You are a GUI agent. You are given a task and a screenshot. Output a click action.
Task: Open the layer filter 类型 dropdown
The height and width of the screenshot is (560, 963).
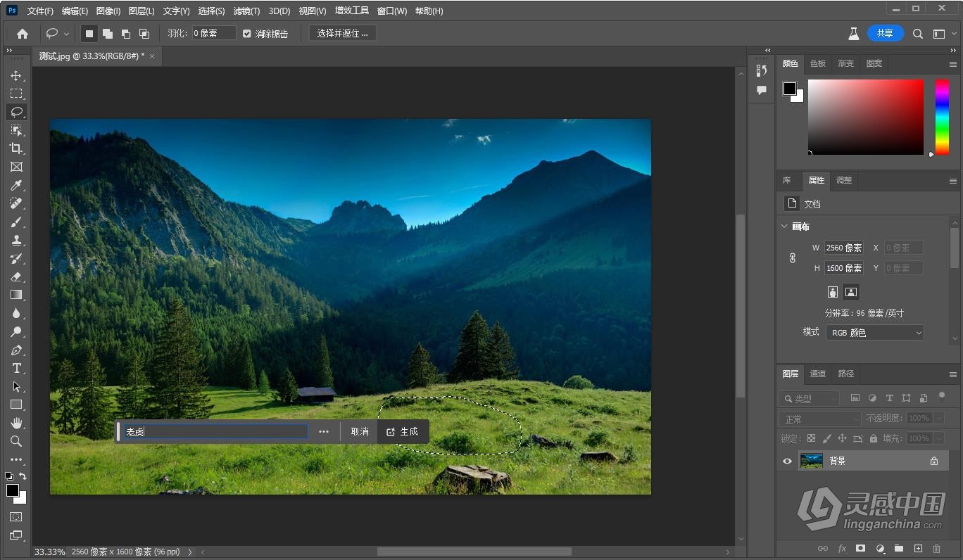pos(810,398)
